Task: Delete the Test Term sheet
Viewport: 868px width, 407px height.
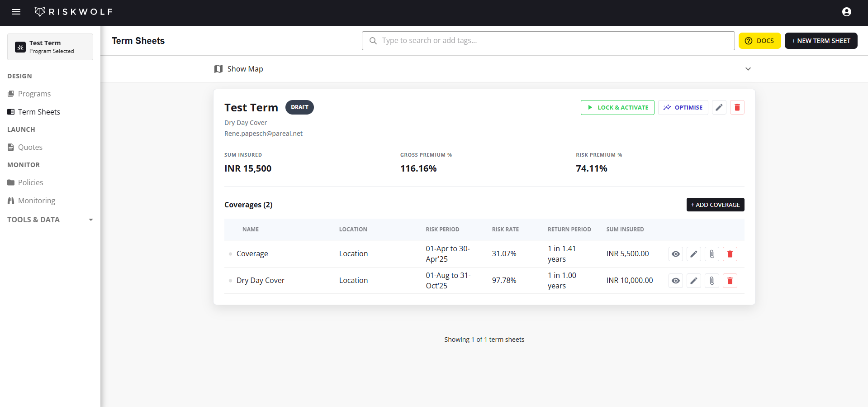Action: (737, 107)
